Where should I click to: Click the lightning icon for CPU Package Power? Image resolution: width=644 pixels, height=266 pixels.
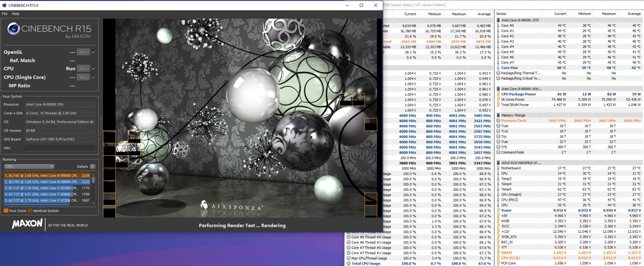click(x=498, y=94)
